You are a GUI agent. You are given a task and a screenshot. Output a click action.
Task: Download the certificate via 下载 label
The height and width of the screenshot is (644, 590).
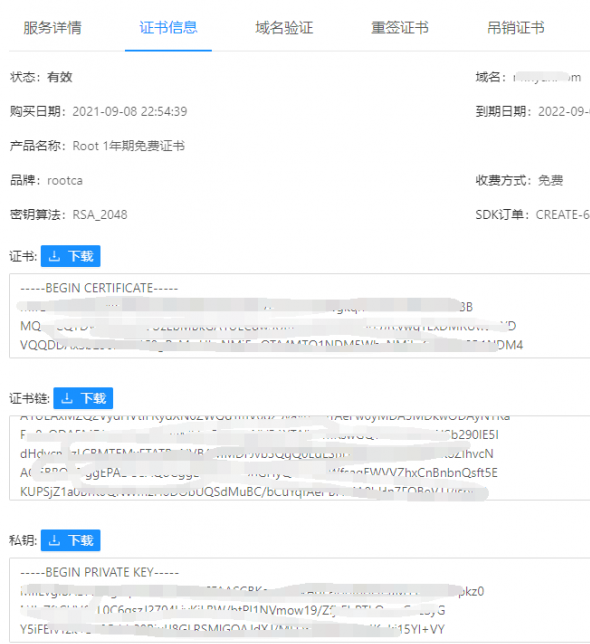click(x=81, y=256)
